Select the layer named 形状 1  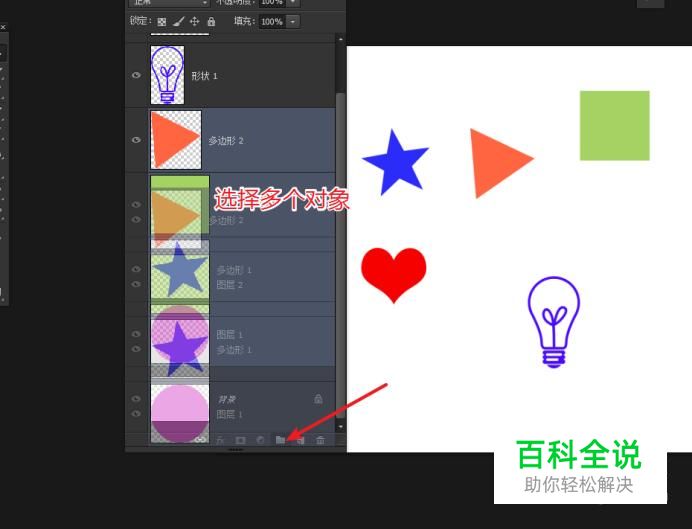(204, 76)
